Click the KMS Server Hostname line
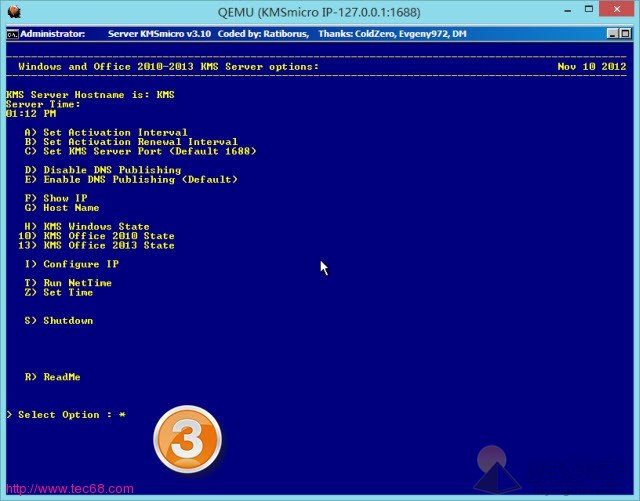Viewport: 640px width, 501px height. (x=90, y=95)
